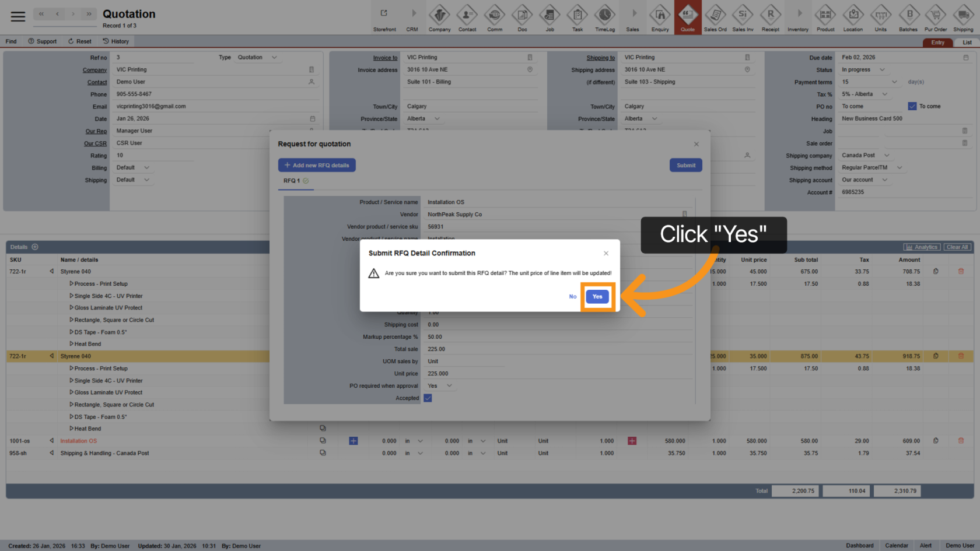Click the Job briefcase icon
The width and height of the screenshot is (980, 551).
click(x=549, y=16)
